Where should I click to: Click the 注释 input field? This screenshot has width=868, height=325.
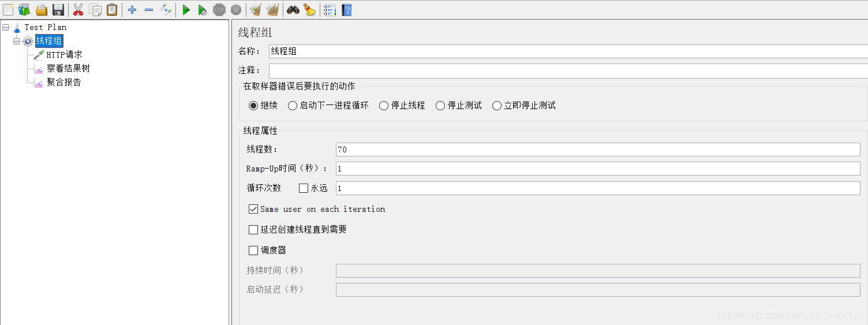tap(568, 70)
